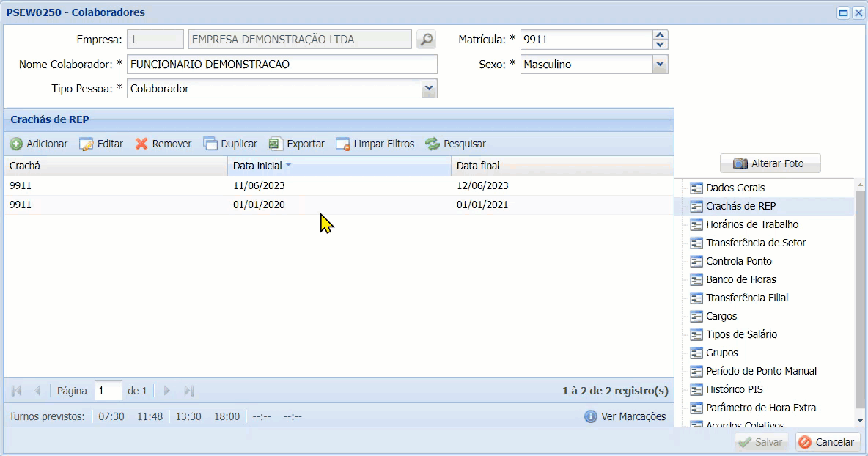Click the Duplicar icon
Screen dimensions: 868x456
click(x=209, y=144)
